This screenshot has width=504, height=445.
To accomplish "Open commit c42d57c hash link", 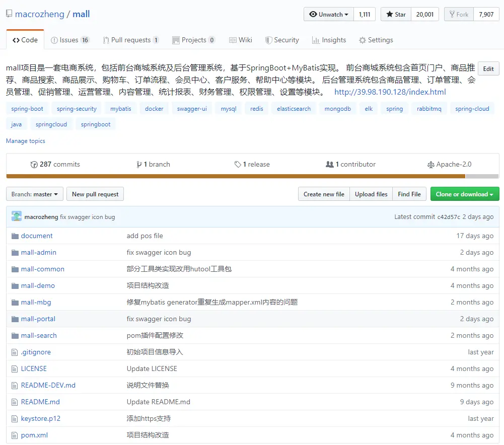I will (449, 217).
